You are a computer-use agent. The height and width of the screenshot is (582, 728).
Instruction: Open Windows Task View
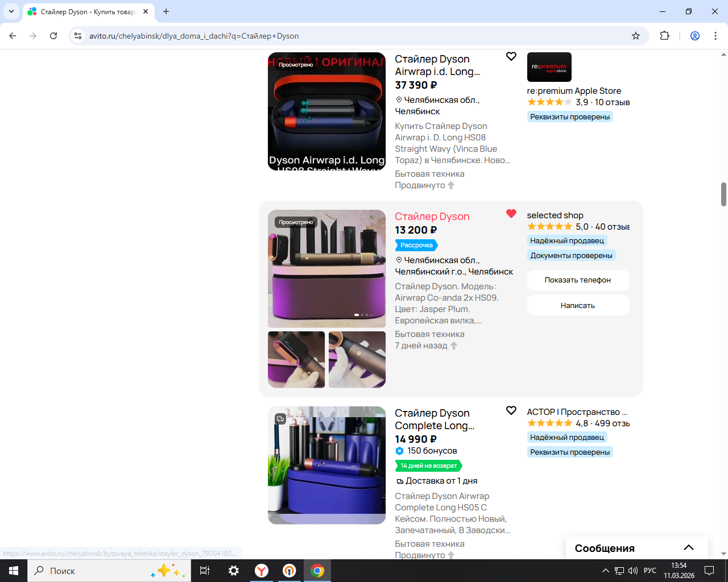point(205,571)
